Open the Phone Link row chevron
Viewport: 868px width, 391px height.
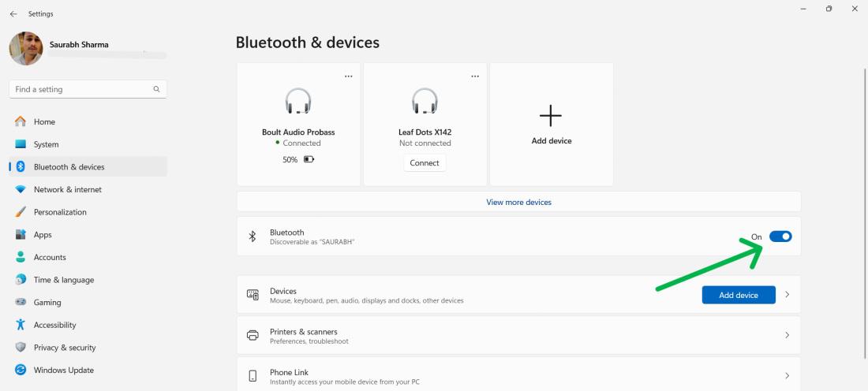coord(787,376)
